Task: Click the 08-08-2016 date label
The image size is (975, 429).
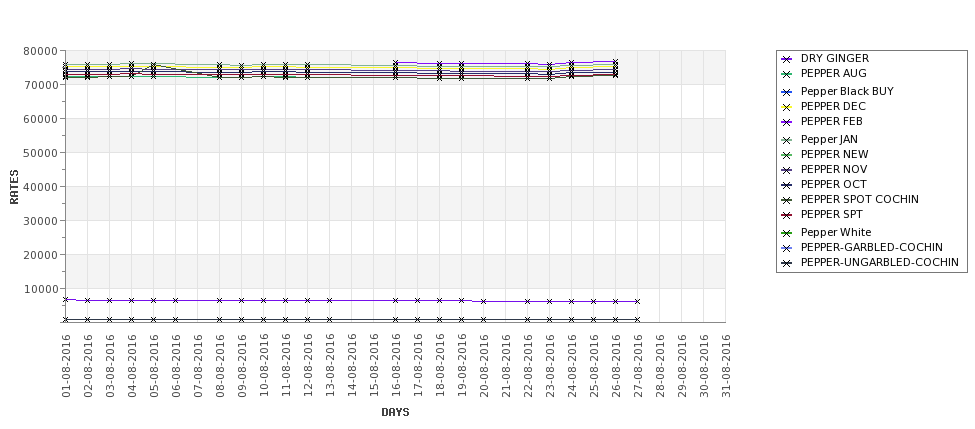Action: tap(219, 366)
